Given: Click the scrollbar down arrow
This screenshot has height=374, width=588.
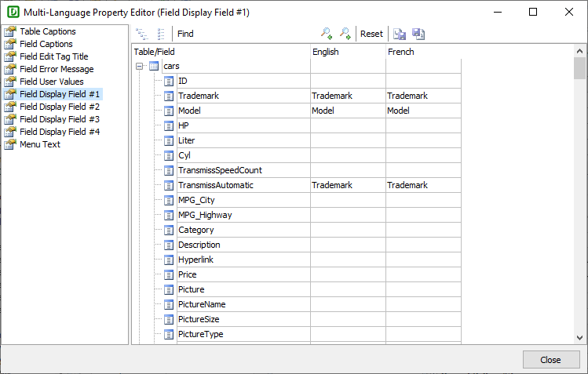Looking at the screenshot, I should point(579,338).
